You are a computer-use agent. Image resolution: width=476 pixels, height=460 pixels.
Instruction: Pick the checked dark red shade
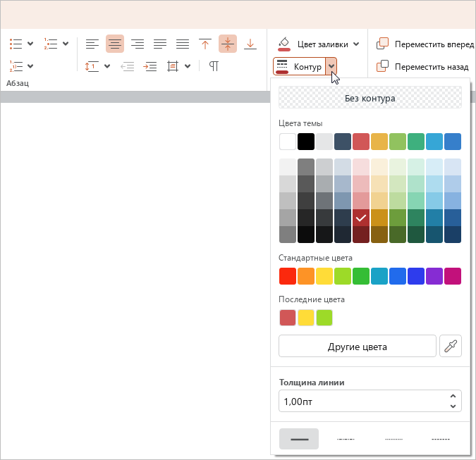point(361,218)
